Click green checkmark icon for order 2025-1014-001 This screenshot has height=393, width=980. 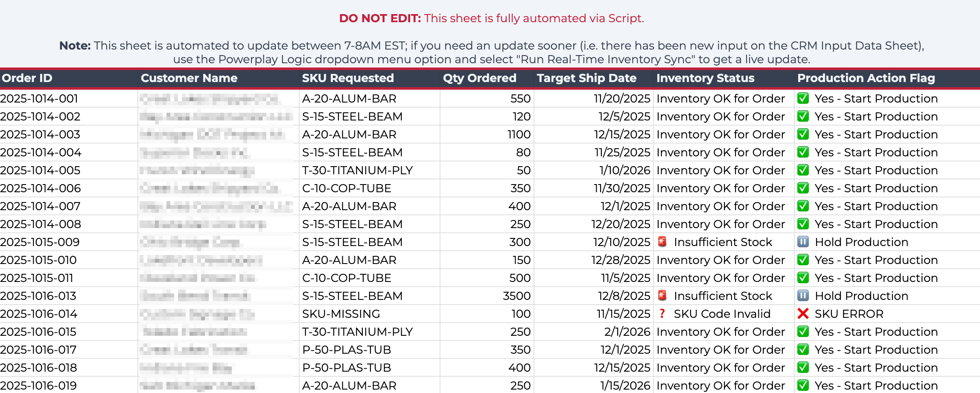(x=803, y=99)
